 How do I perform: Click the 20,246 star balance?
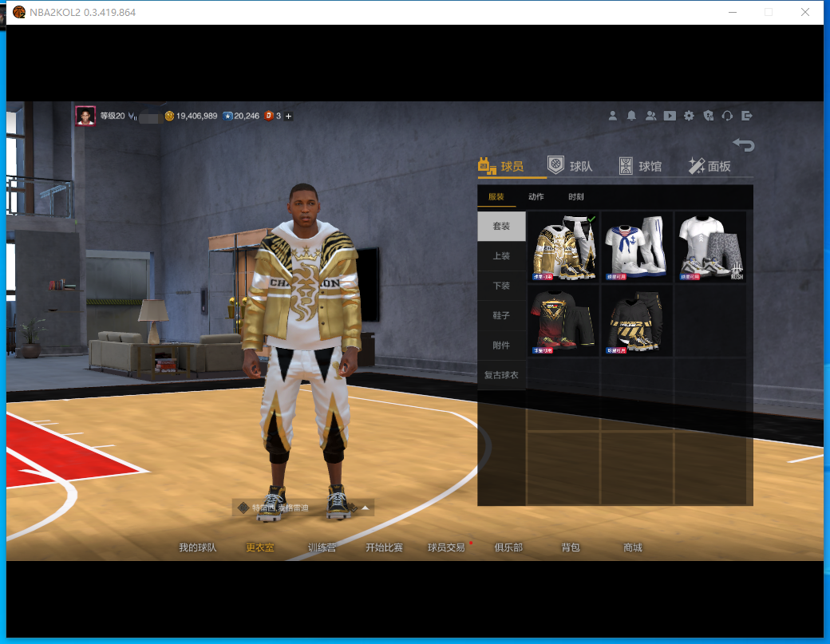click(247, 116)
